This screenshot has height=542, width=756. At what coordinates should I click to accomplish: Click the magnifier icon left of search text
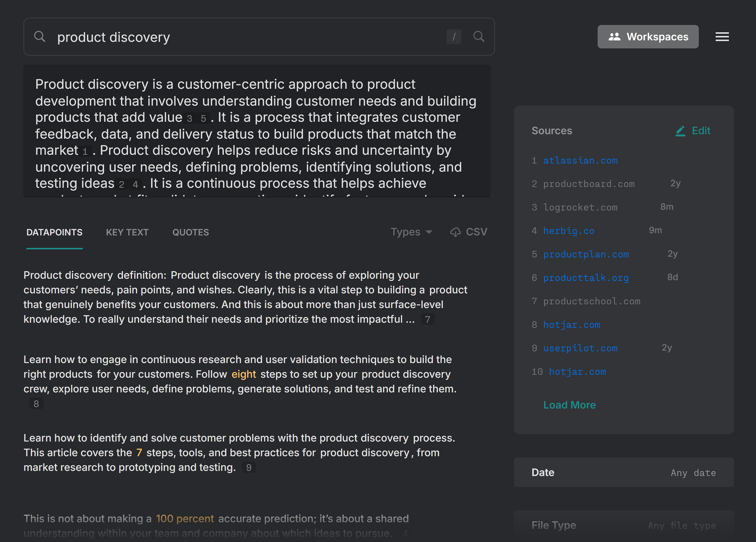tap(40, 37)
